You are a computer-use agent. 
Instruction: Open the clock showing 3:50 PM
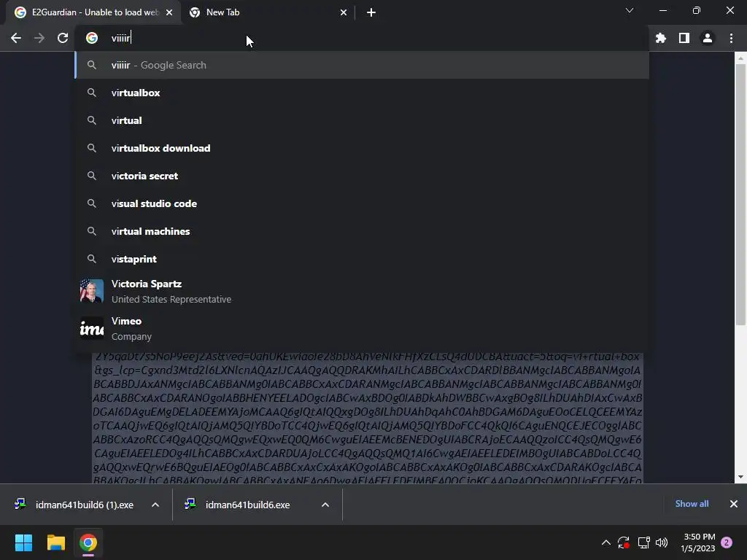tap(698, 542)
